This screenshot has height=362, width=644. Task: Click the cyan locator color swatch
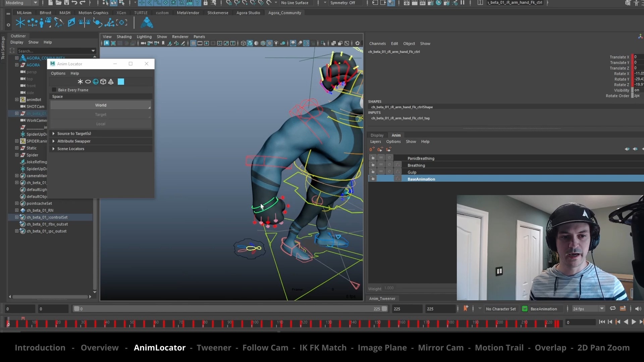tap(121, 81)
